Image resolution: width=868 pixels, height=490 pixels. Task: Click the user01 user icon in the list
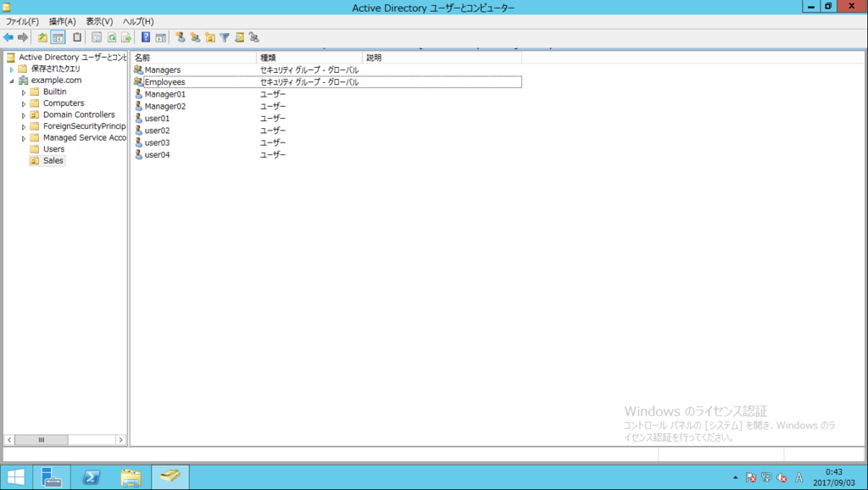tap(138, 119)
